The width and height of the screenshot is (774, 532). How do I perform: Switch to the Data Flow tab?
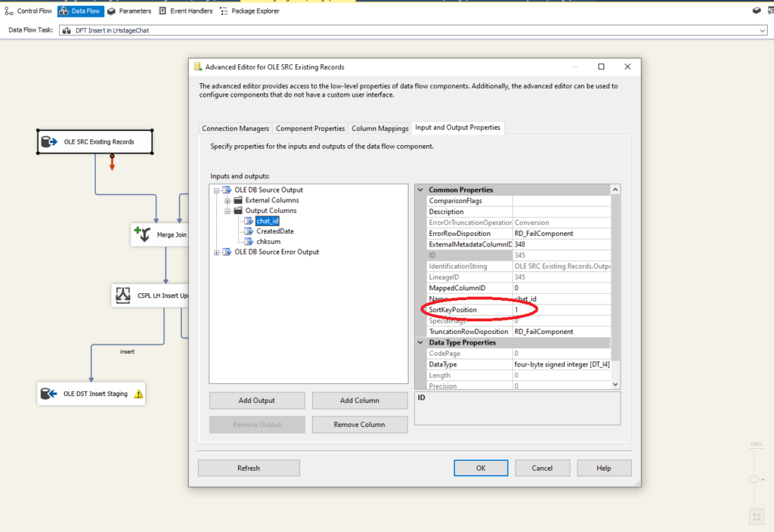[x=80, y=11]
